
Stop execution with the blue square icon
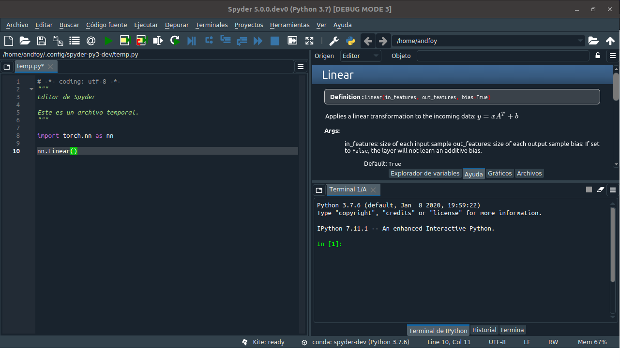pos(274,41)
